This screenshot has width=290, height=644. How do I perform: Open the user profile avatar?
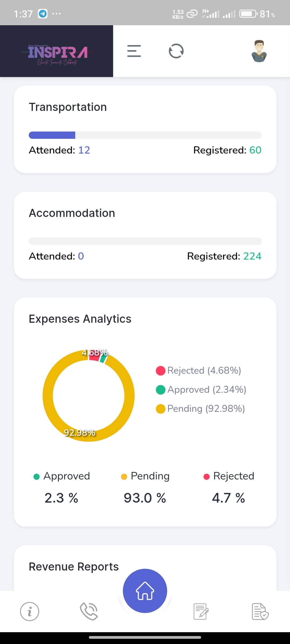tap(259, 51)
